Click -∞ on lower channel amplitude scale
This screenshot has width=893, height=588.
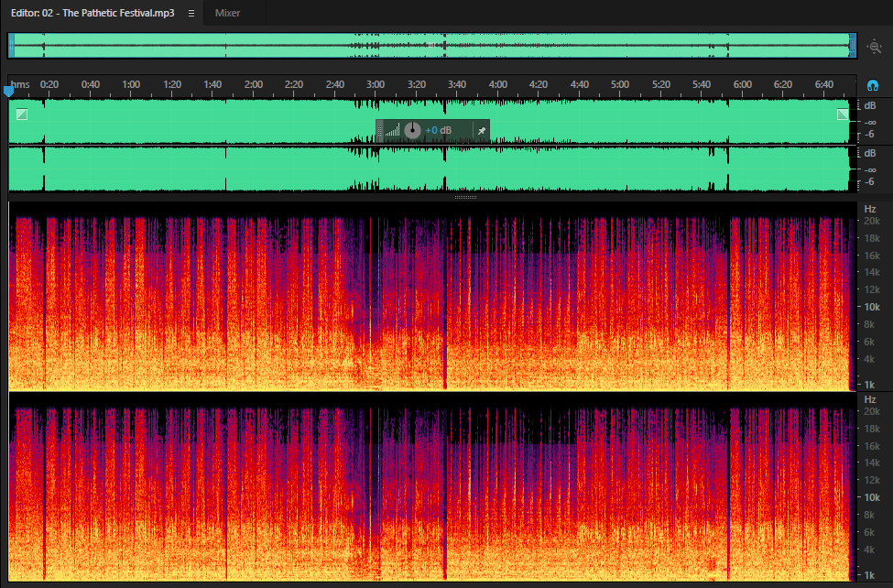click(x=870, y=169)
